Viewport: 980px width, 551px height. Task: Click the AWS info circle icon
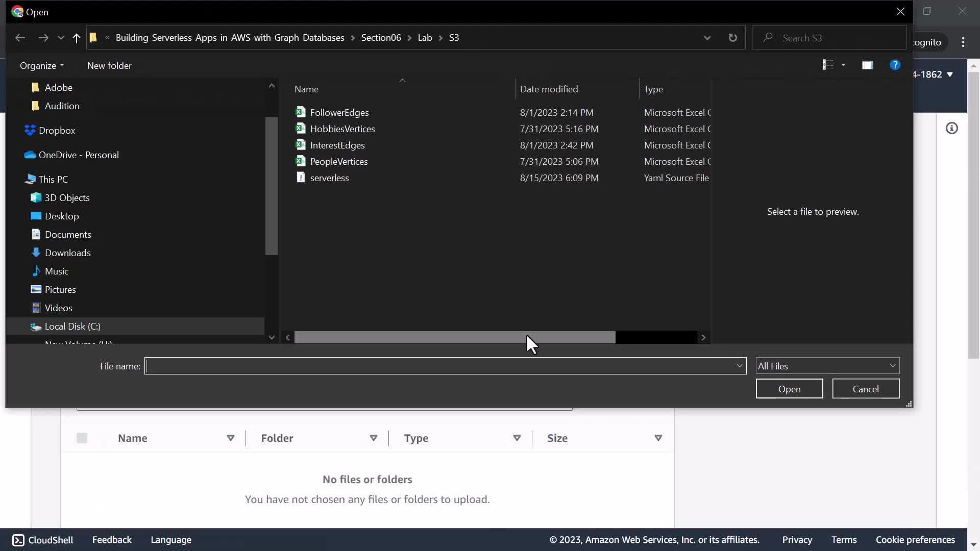coord(951,128)
